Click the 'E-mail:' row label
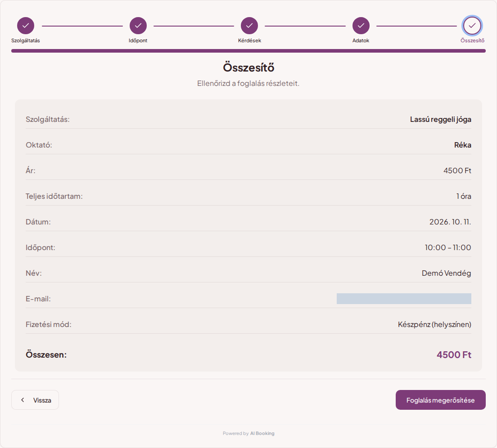Image resolution: width=497 pixels, height=448 pixels. tap(38, 299)
